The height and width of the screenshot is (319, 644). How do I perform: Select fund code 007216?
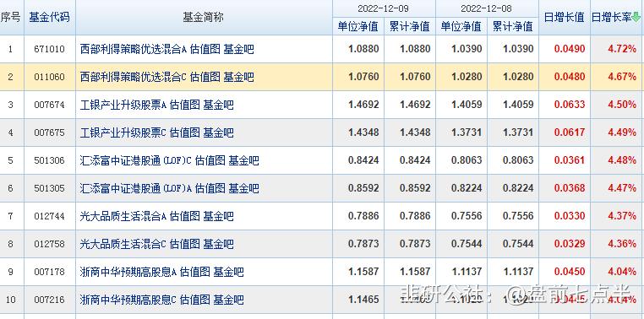(x=49, y=300)
